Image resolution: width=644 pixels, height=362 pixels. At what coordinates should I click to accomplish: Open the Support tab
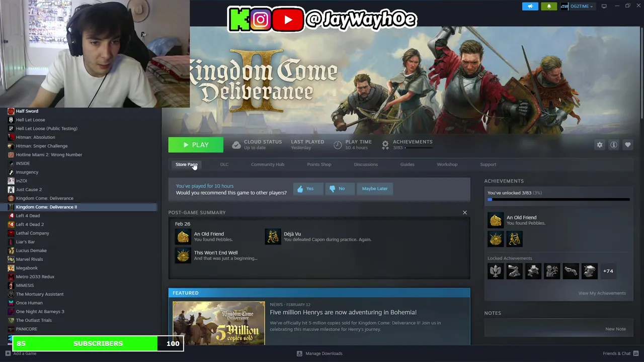coord(488,164)
